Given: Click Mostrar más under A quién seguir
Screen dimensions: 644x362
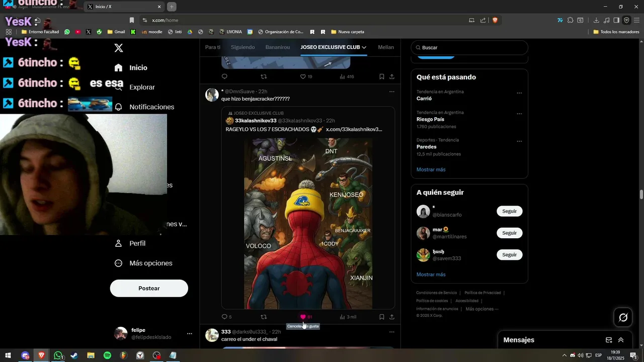Looking at the screenshot, I should point(431,275).
